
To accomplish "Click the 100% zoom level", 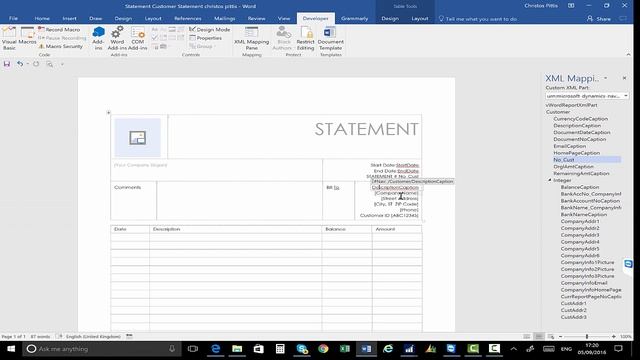I will [x=625, y=337].
